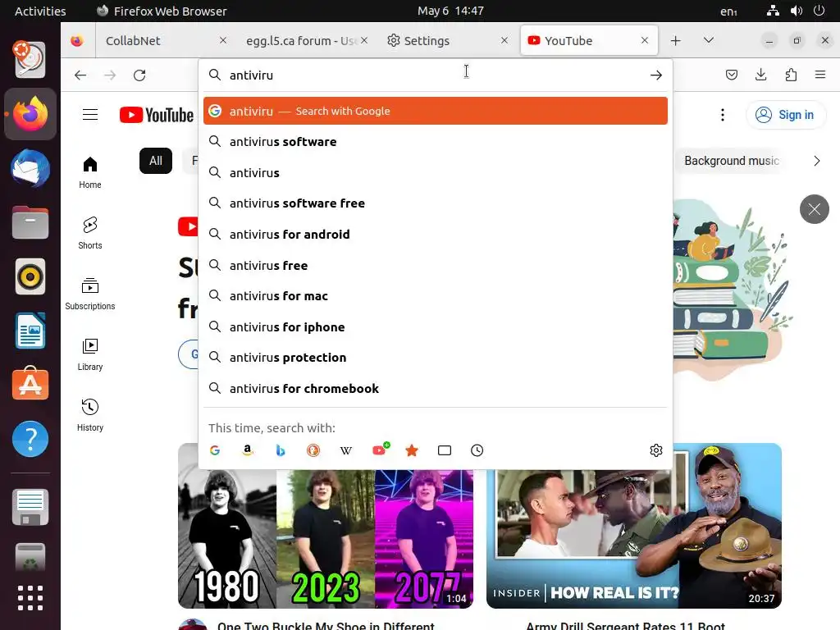Open YouTube settings three-dot menu
The image size is (840, 630).
point(722,115)
